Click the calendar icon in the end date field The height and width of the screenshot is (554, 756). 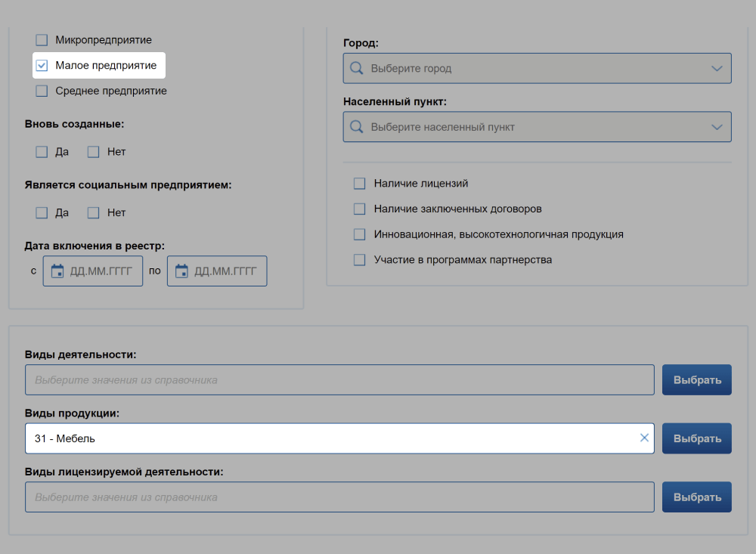(181, 271)
